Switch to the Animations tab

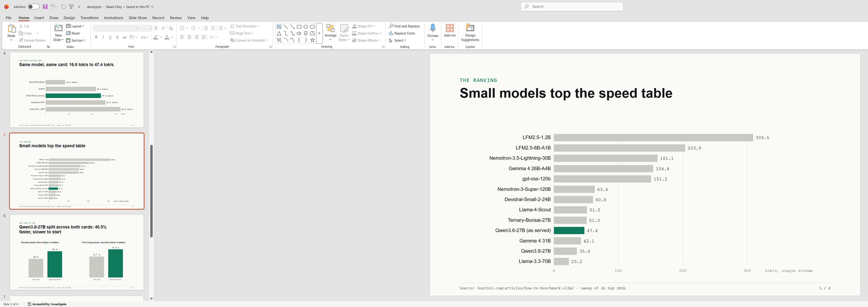click(114, 18)
